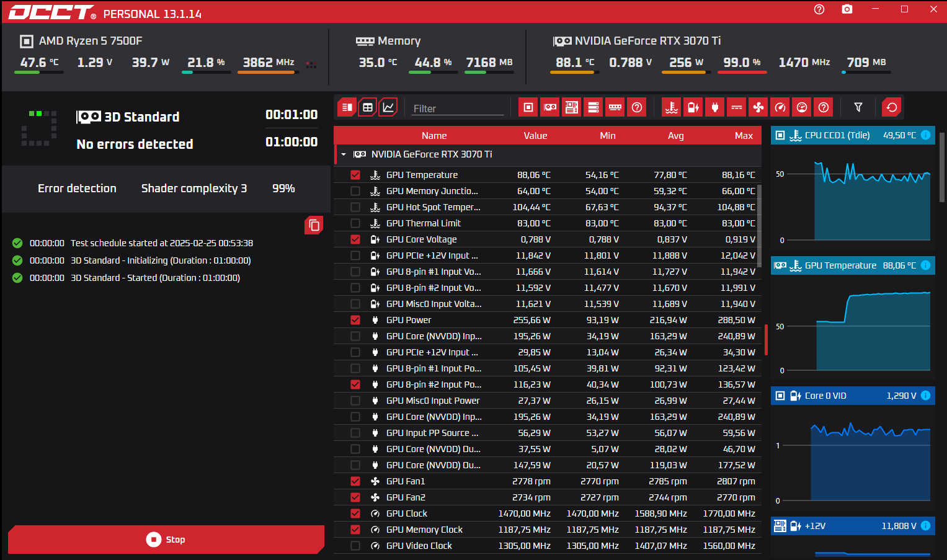Click the AMD Ryzen 5 7500F header
Viewport: 947px width, 560px height.
pos(91,41)
